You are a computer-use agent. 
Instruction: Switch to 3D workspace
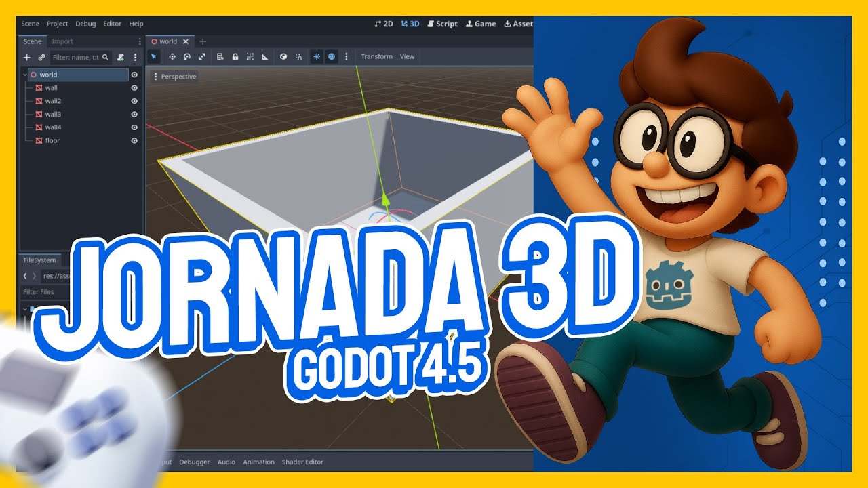click(410, 24)
